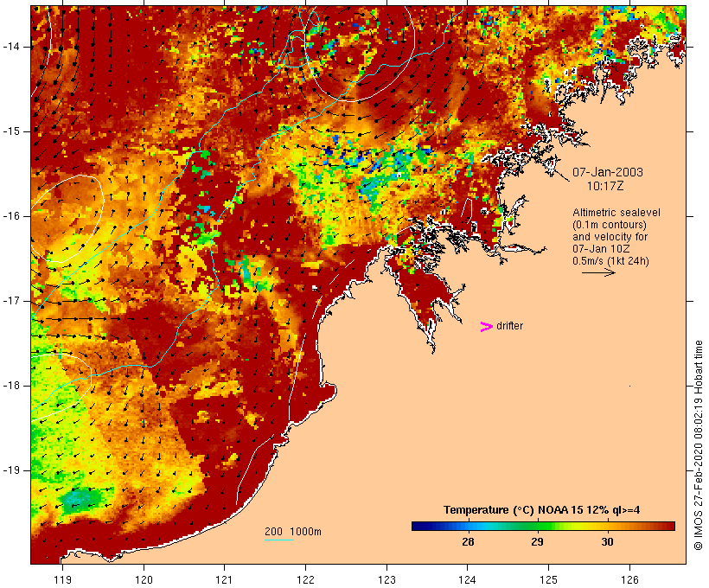The width and height of the screenshot is (709, 588).
Task: Click the colorbar label 28
Action: point(468,541)
